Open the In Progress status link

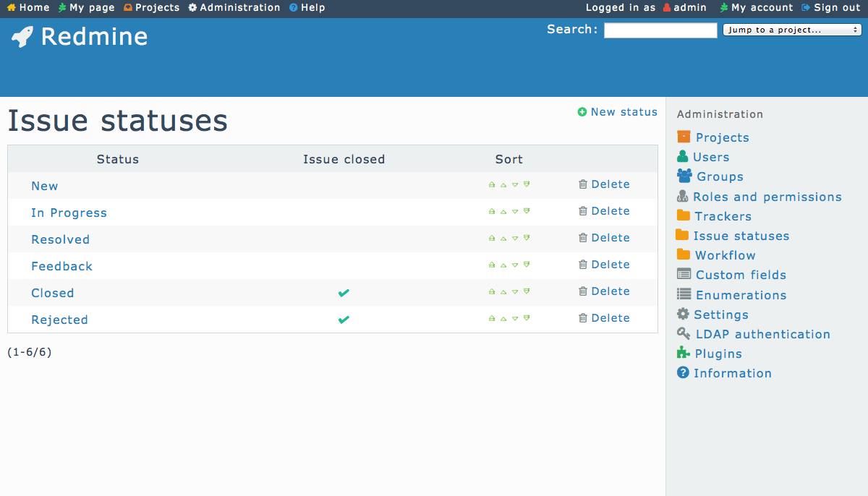[x=69, y=213]
